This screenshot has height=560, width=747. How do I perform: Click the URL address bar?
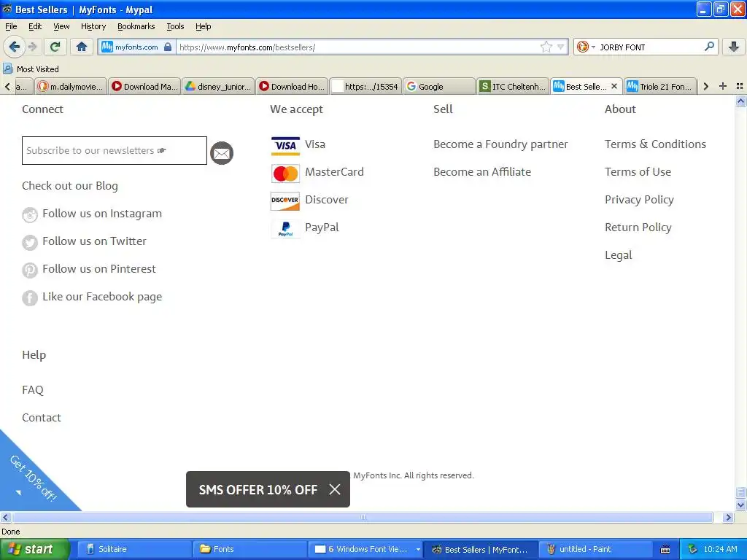pos(357,47)
